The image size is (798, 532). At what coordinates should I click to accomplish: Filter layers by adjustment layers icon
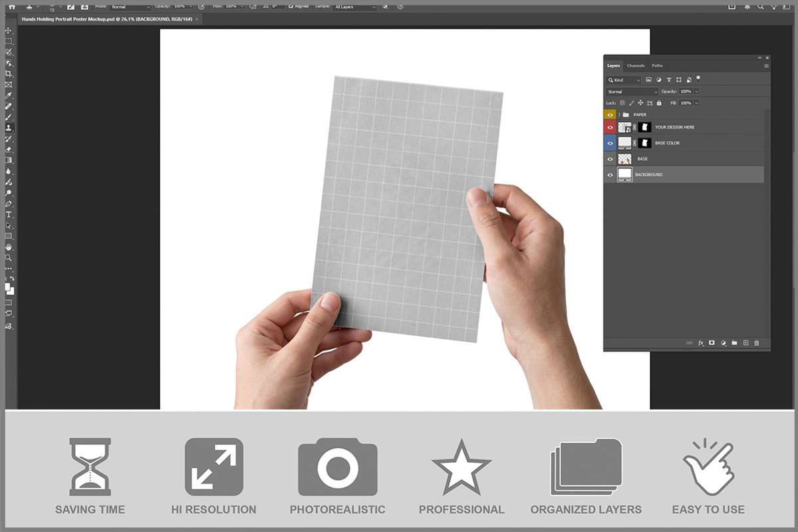click(x=659, y=80)
